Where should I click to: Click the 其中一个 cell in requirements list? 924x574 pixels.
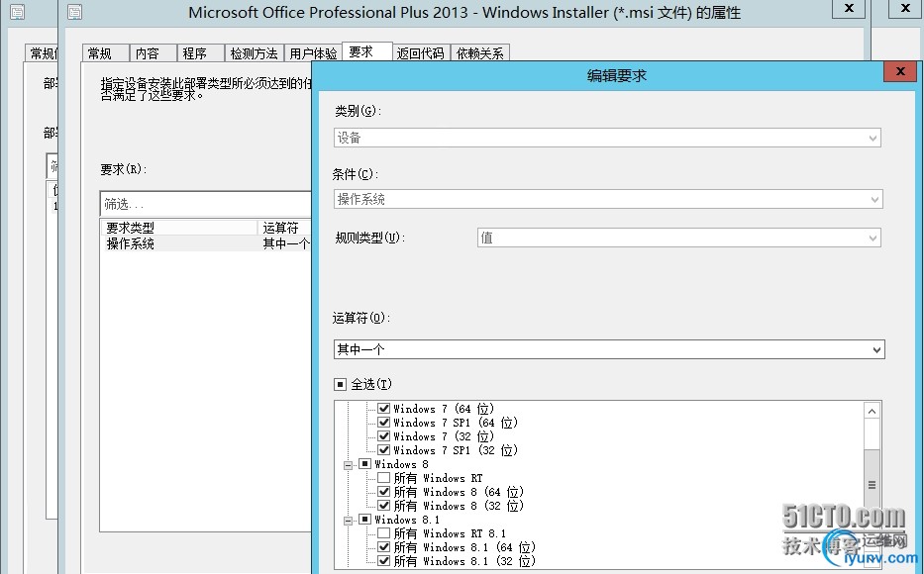286,243
